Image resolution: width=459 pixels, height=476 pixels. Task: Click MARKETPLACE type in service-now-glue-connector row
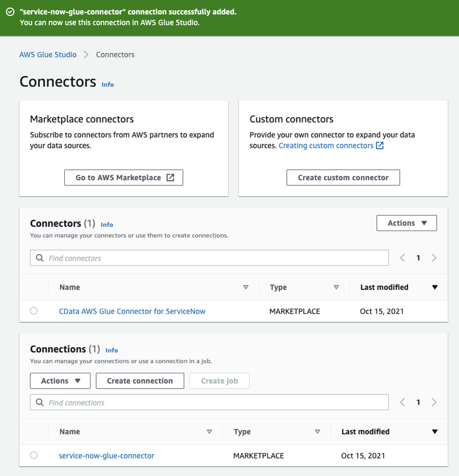(259, 455)
